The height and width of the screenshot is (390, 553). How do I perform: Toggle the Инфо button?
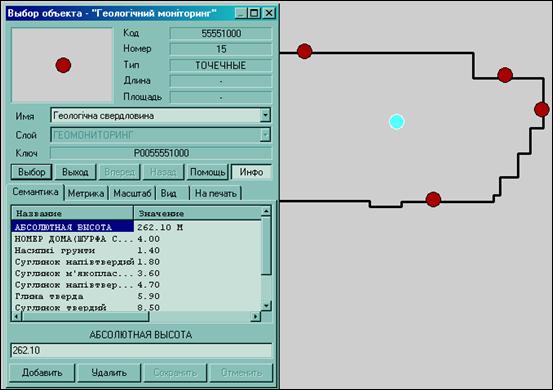[x=251, y=172]
